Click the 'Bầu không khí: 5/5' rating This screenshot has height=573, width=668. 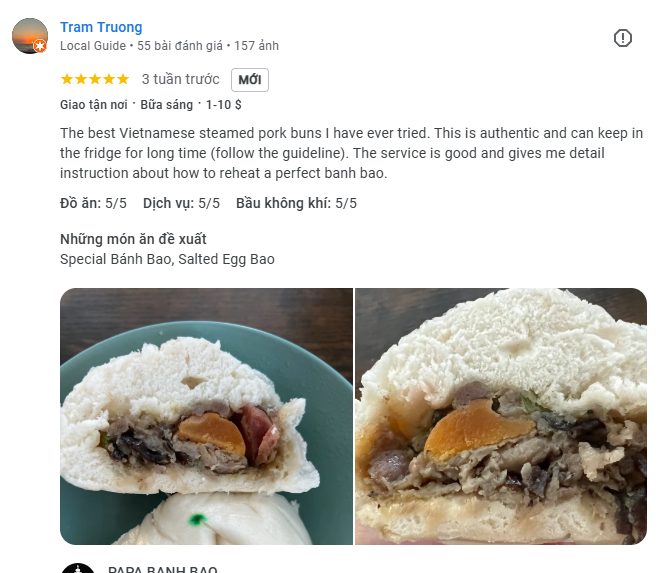[x=297, y=203]
